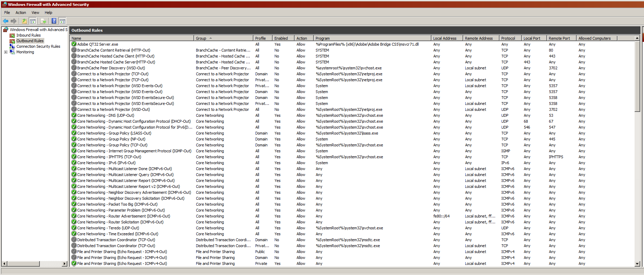644x275 pixels.
Task: Click green icon of Core Networking - IPv6 rule
Action: pyautogui.click(x=74, y=163)
